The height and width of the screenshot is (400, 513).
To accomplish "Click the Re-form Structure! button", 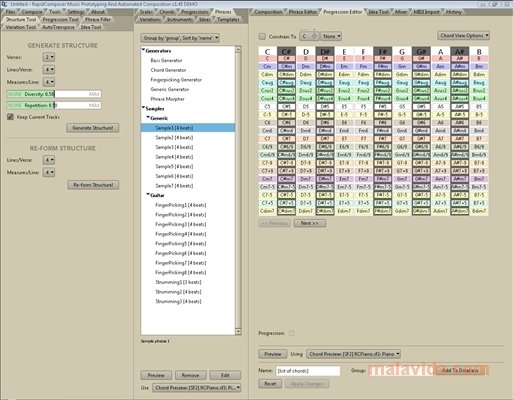I will coord(93,185).
